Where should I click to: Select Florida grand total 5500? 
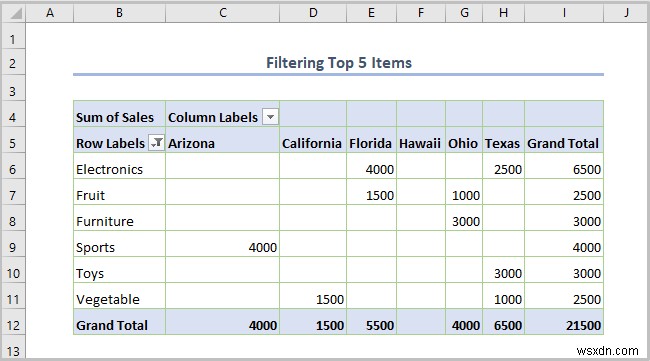371,322
